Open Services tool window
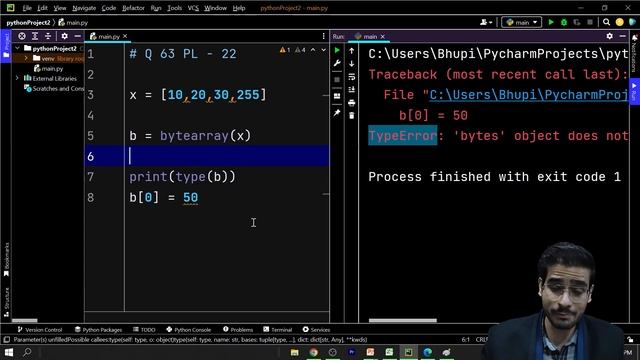 (316, 329)
